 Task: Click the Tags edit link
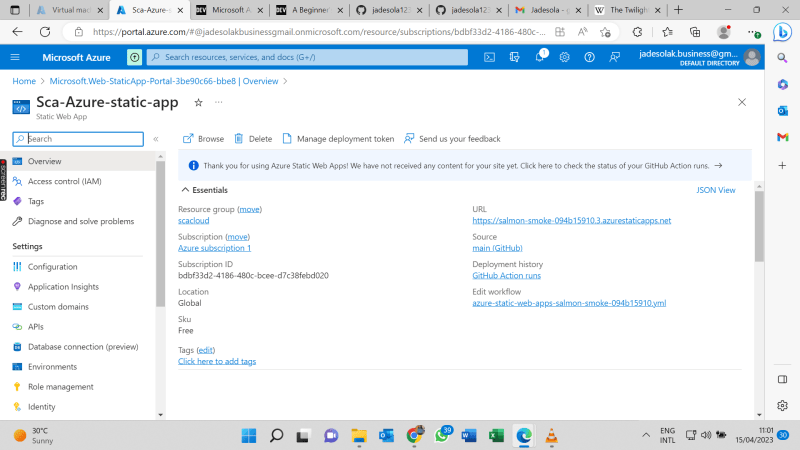pyautogui.click(x=206, y=350)
